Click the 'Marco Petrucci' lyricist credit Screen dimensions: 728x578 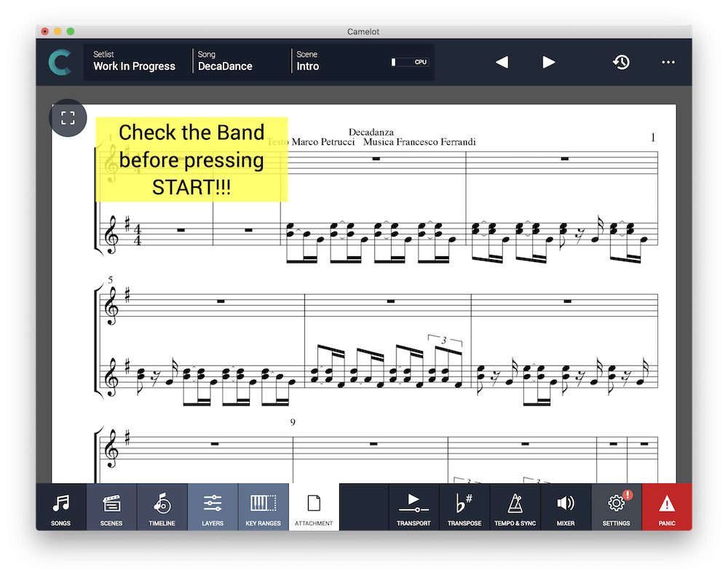(x=323, y=142)
